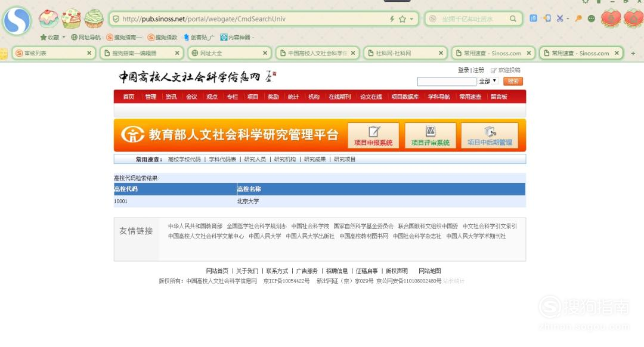The width and height of the screenshot is (644, 347).
Task: Click the security shield icon in address bar
Action: click(116, 19)
